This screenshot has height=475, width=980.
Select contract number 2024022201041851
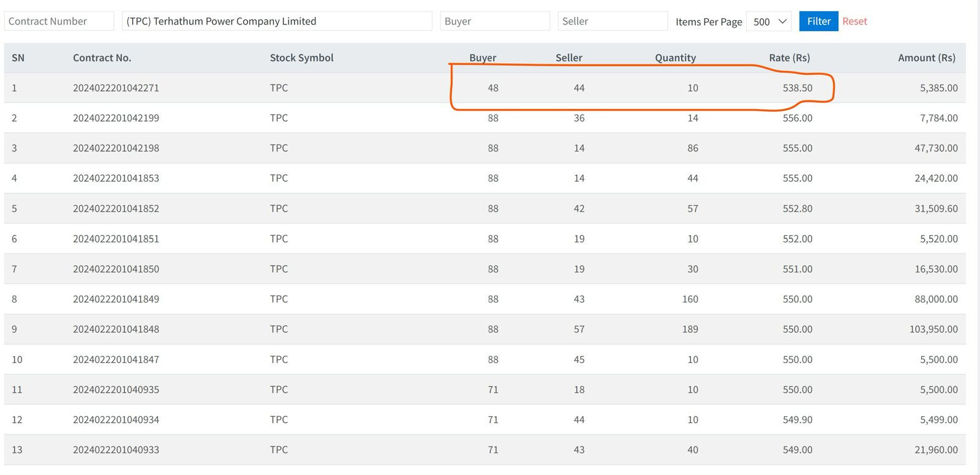point(116,239)
